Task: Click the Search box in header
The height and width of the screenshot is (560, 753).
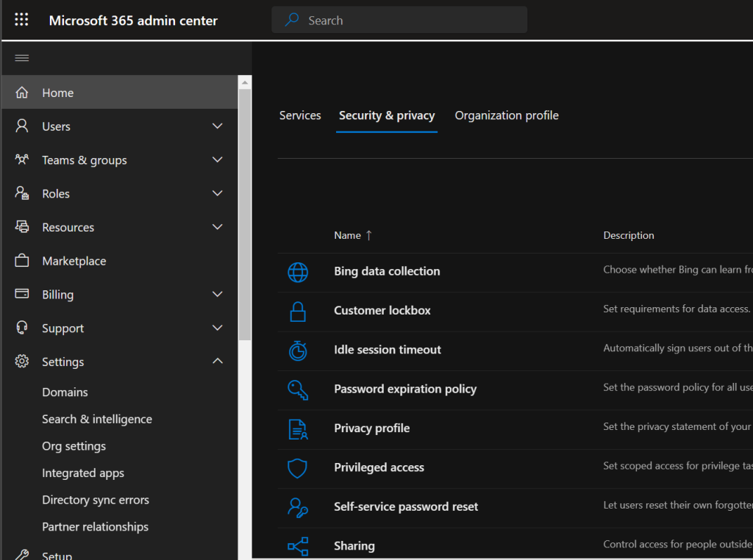Action: coord(399,21)
